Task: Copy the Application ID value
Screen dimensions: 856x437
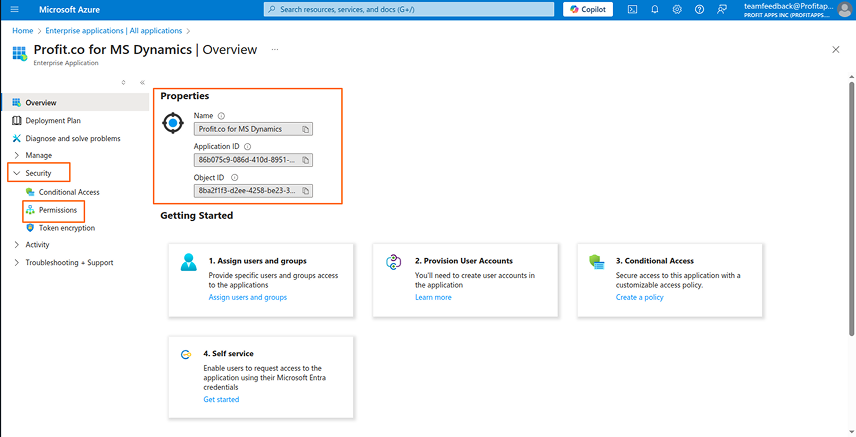Action: click(x=306, y=160)
